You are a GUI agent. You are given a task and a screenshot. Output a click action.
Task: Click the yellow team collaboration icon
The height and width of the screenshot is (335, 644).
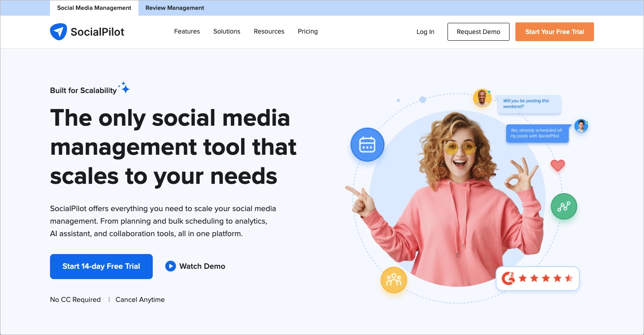(393, 280)
